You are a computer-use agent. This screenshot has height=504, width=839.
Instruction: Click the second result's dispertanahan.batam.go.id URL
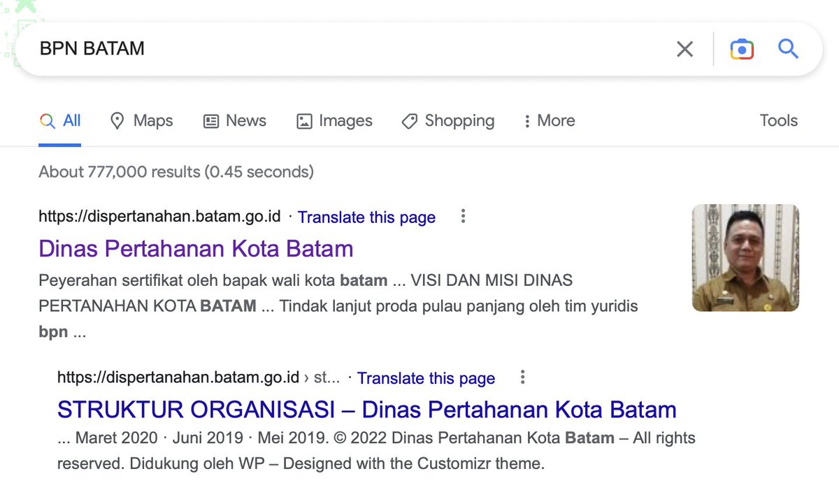(x=178, y=377)
